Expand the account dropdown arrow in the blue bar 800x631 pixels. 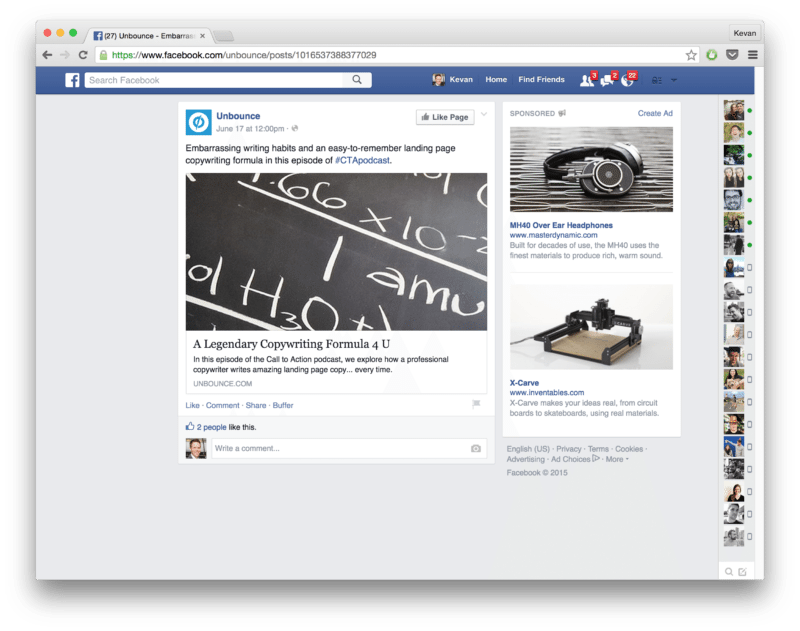(x=673, y=80)
